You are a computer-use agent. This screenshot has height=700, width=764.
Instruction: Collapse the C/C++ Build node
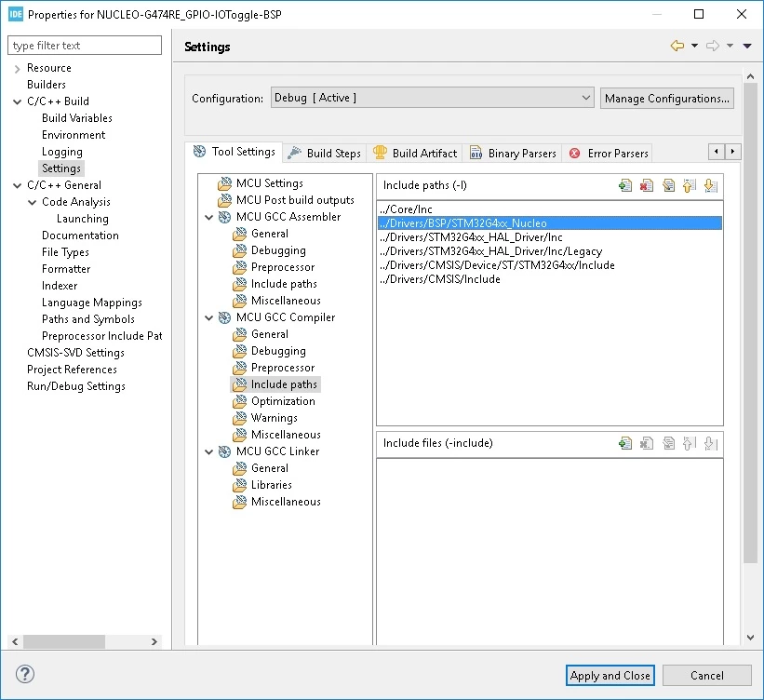tap(17, 101)
